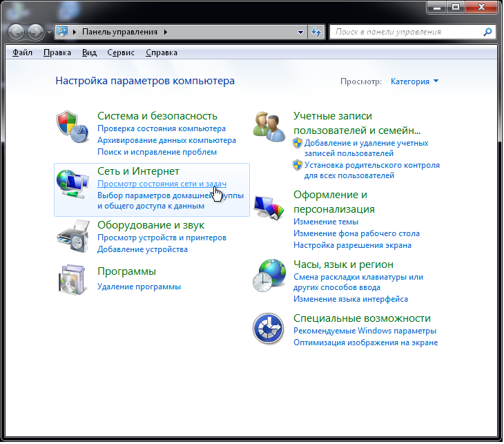Go back with the round Back arrow

click(17, 32)
